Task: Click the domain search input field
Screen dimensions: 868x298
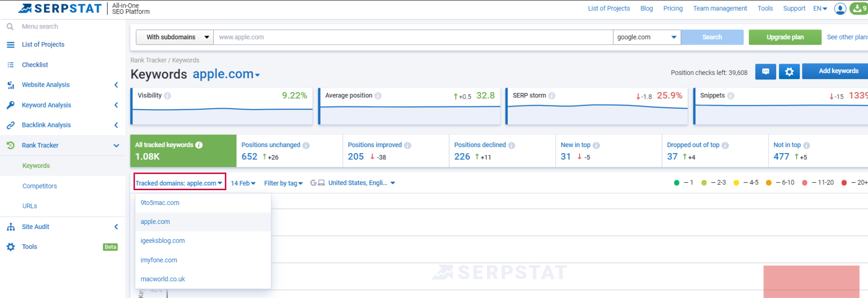Action: click(x=413, y=37)
